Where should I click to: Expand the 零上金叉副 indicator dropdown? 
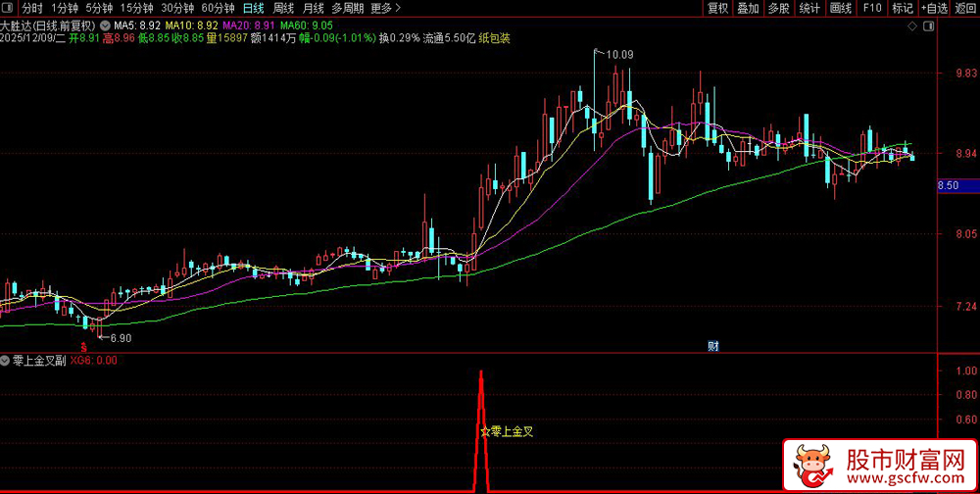[6, 360]
